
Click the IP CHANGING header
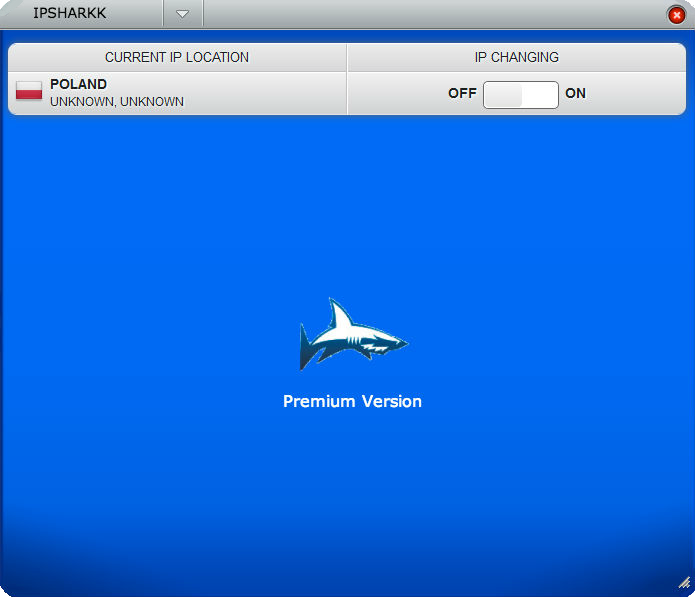click(x=517, y=57)
